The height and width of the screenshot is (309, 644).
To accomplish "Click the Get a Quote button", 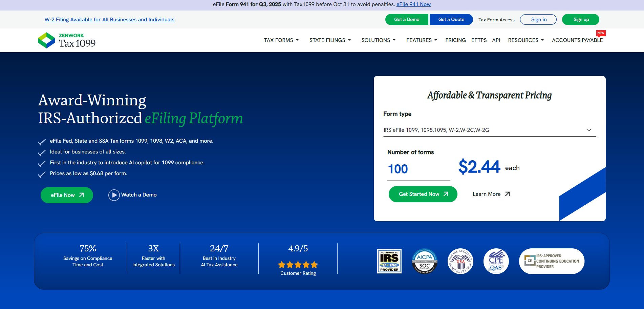I will click(451, 20).
